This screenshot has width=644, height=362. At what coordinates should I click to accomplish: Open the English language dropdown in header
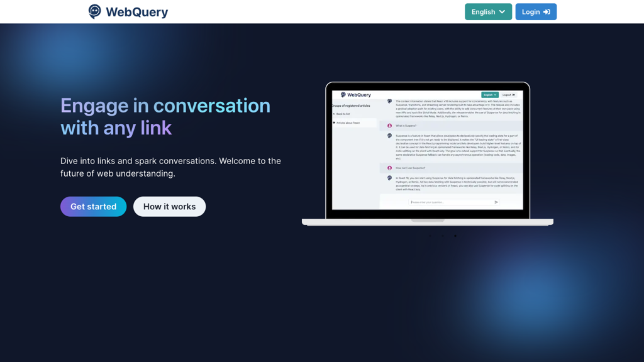pos(488,12)
